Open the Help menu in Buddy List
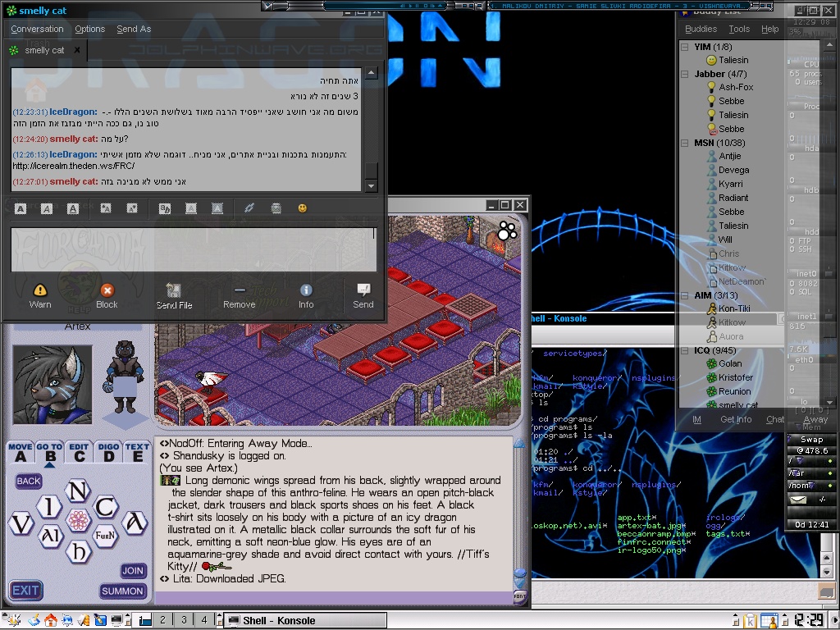840x630 pixels. click(769, 29)
